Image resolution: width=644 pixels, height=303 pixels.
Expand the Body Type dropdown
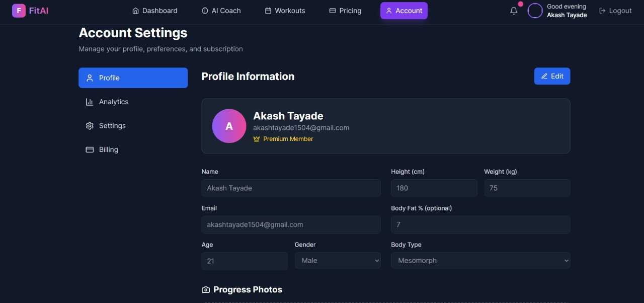coord(480,261)
